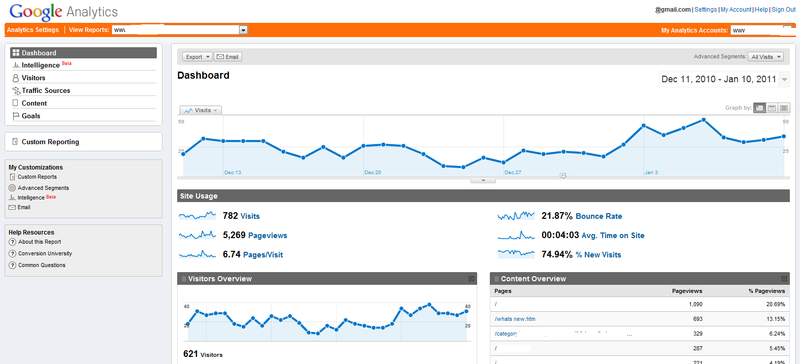This screenshot has height=364, width=800.
Task: Click the Bounce Rate sparkline thumbnail
Action: [x=516, y=216]
